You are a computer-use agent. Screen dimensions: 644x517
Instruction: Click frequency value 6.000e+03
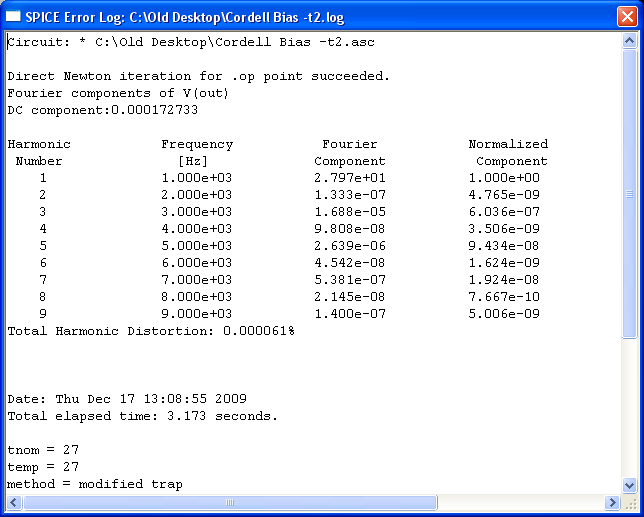197,263
